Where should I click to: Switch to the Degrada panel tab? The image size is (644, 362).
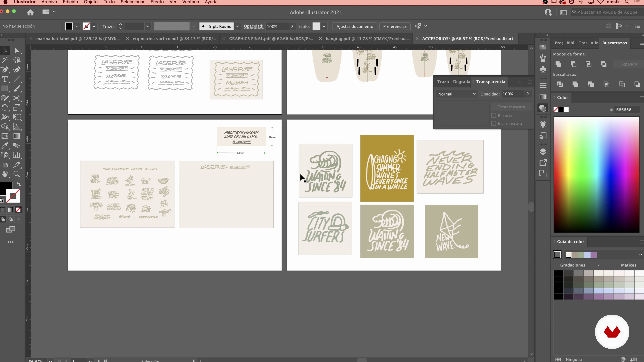462,82
